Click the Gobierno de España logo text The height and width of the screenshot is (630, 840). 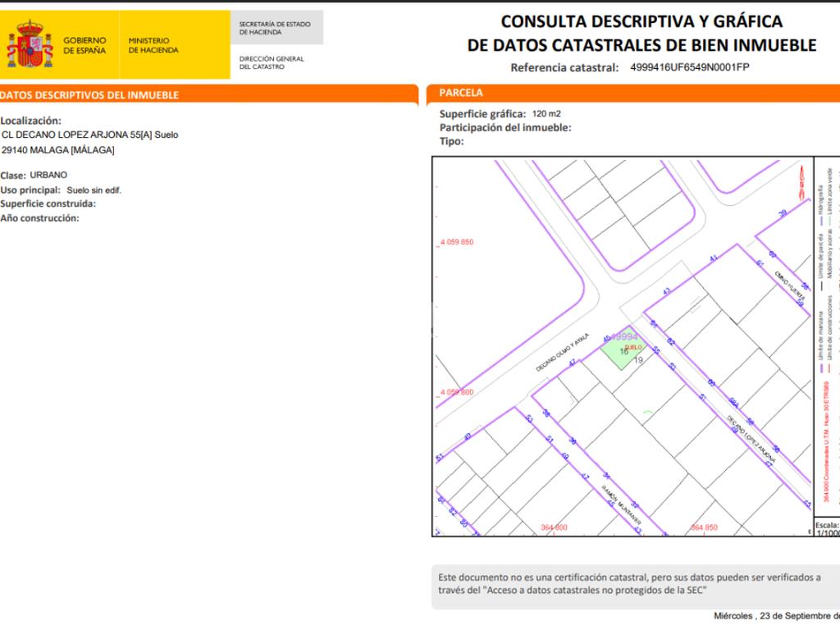84,46
